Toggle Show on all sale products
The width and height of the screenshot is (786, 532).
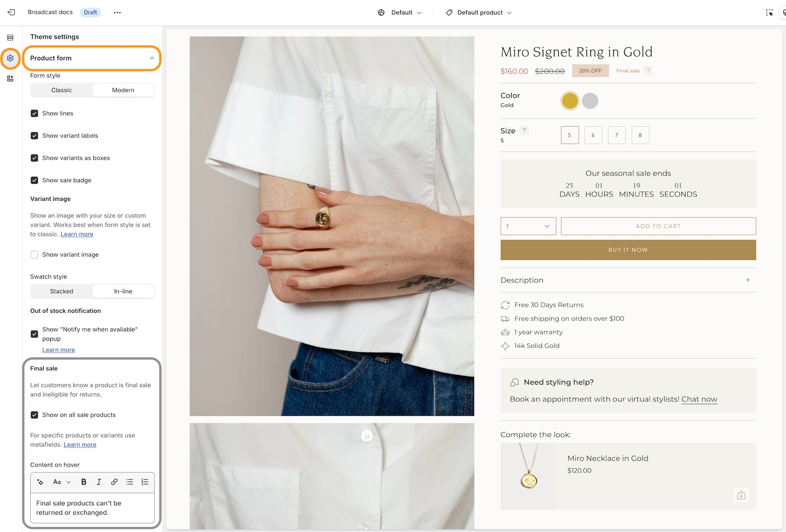[34, 415]
